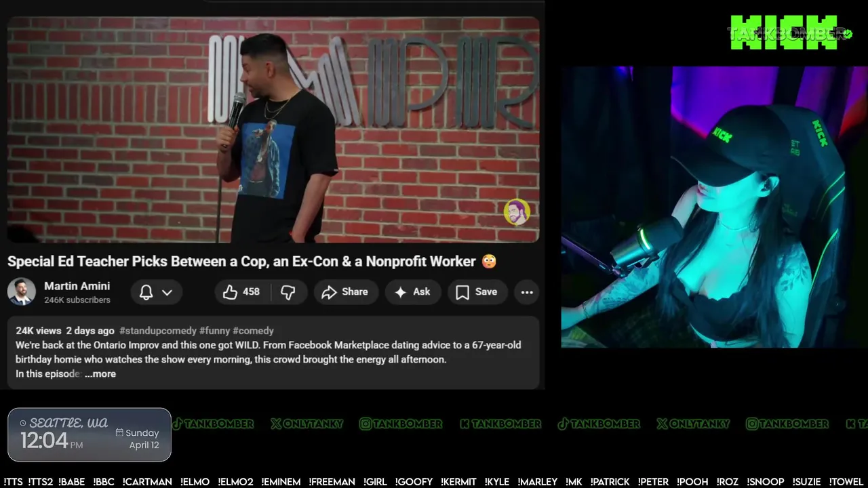The image size is (868, 488).
Task: Expand the description with ...more
Action: coord(100,374)
